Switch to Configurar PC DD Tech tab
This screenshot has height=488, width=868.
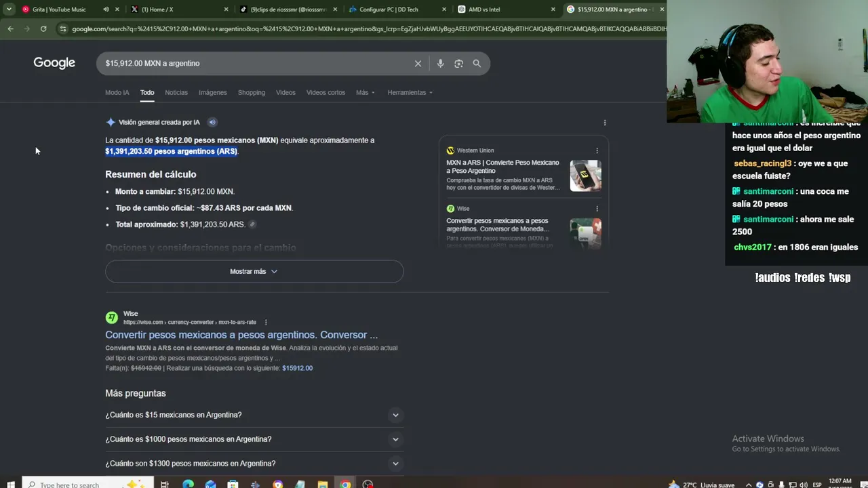[x=397, y=9]
